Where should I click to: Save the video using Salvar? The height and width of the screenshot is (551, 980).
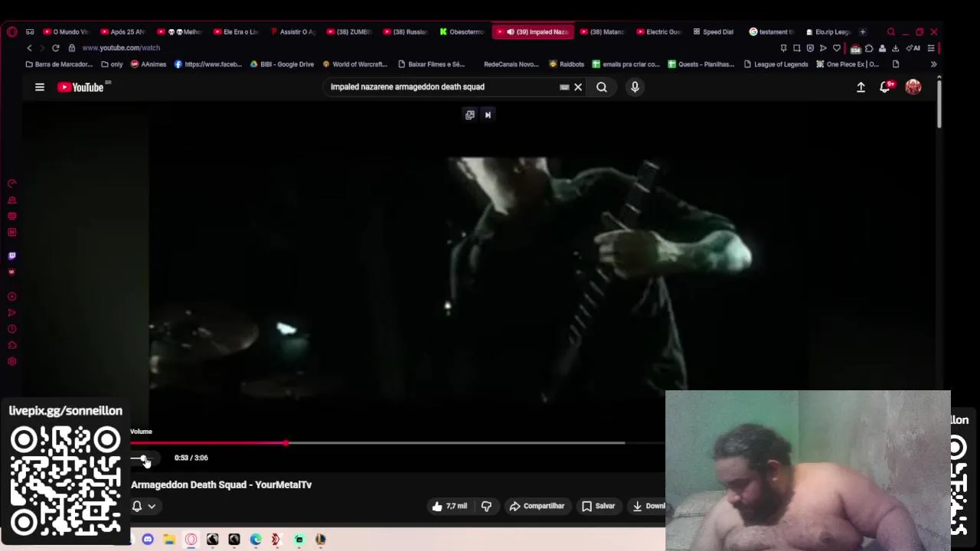598,506
